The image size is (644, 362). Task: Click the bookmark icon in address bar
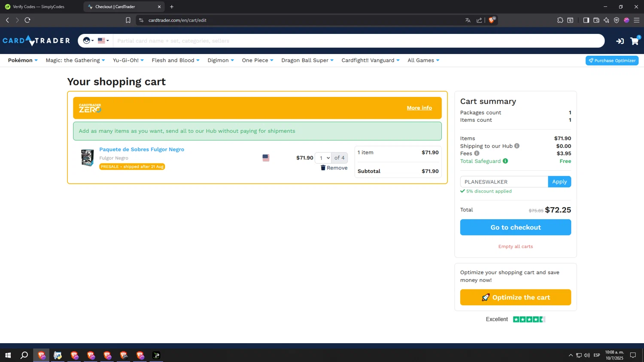[128, 20]
